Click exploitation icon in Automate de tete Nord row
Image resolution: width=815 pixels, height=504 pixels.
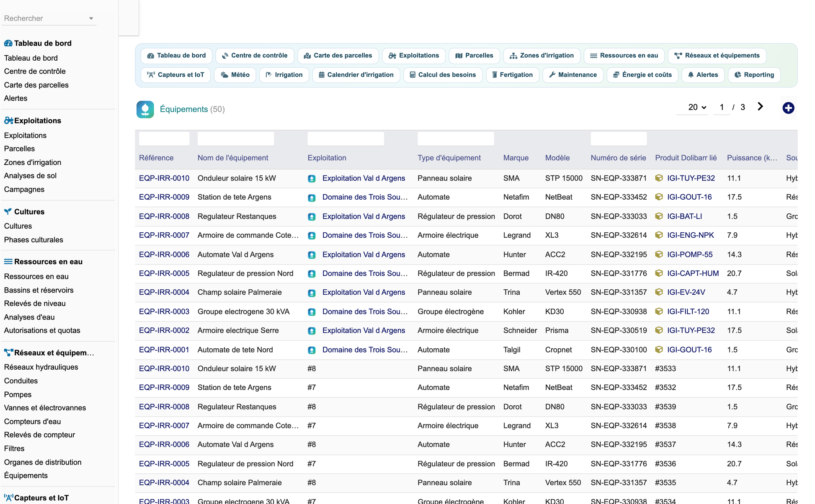(312, 350)
